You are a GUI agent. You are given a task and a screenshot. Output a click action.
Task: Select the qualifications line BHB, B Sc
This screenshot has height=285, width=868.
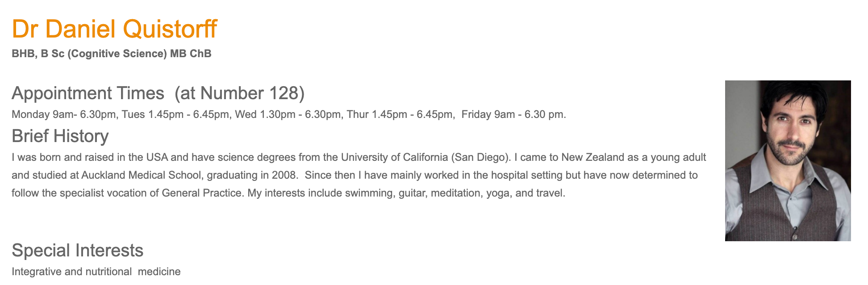(112, 54)
